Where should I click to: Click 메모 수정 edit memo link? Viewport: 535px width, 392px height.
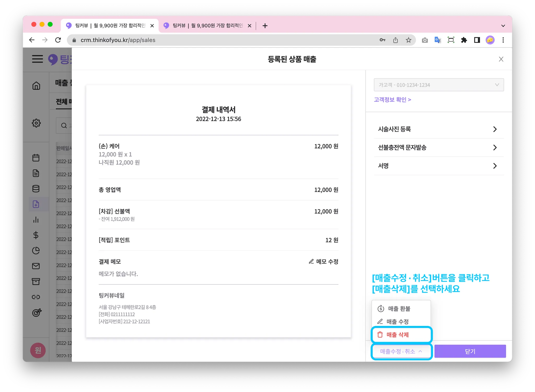(x=323, y=262)
